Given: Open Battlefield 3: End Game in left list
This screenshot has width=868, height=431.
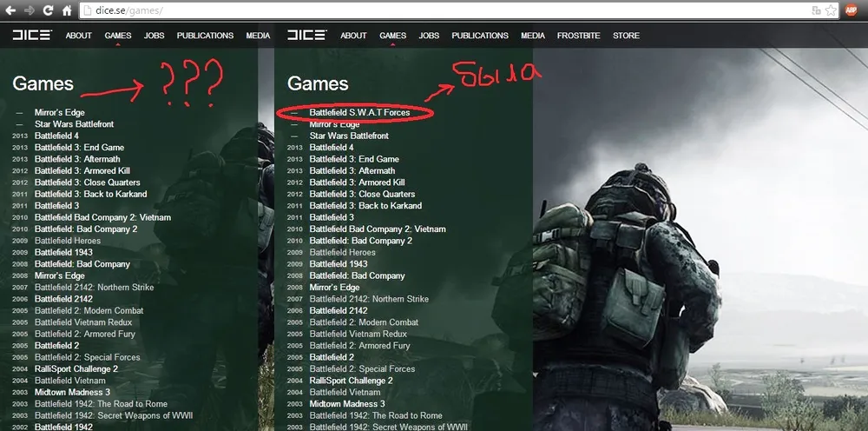Looking at the screenshot, I should (79, 148).
